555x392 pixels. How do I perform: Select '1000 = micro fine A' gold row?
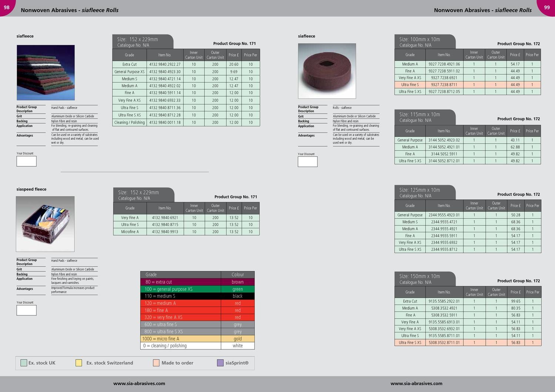[x=198, y=339]
